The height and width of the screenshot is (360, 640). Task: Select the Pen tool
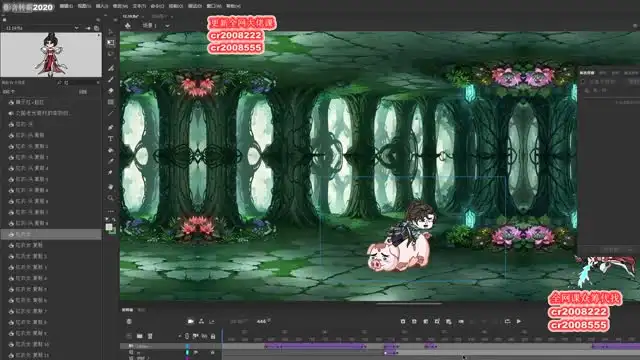pyautogui.click(x=111, y=127)
